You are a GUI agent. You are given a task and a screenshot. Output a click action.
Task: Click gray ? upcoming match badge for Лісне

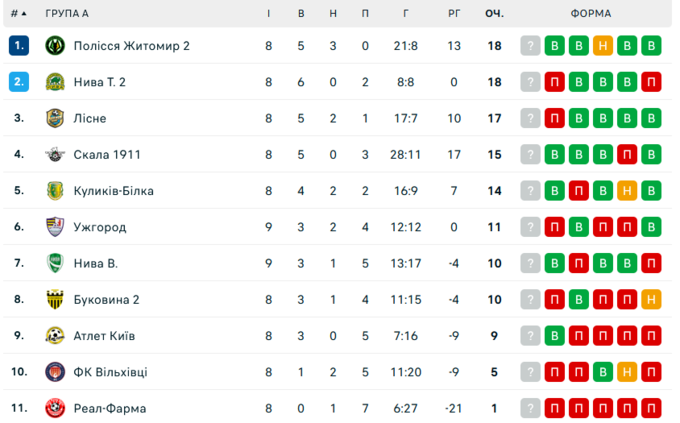(530, 118)
